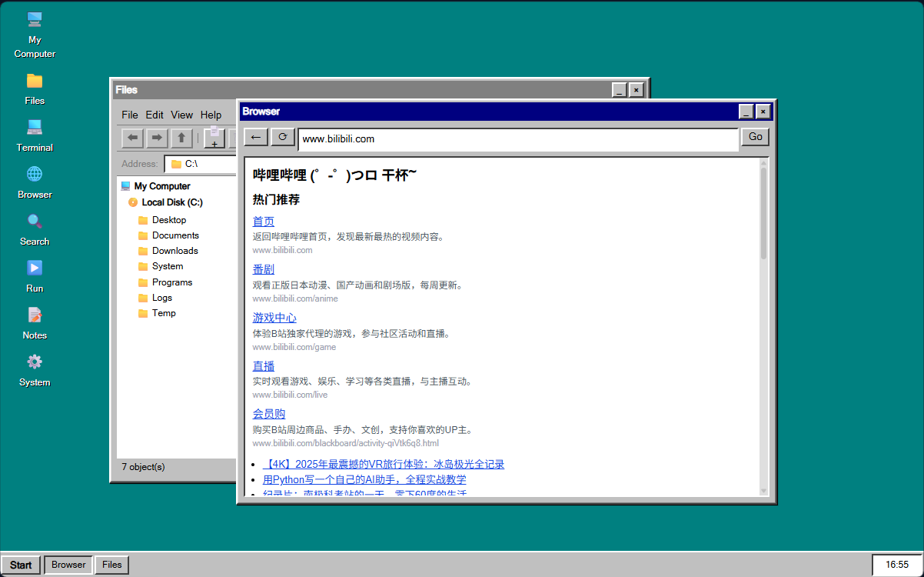Click the 观看正版日本动漫 description text
Image resolution: width=924 pixels, height=577 pixels.
[358, 285]
